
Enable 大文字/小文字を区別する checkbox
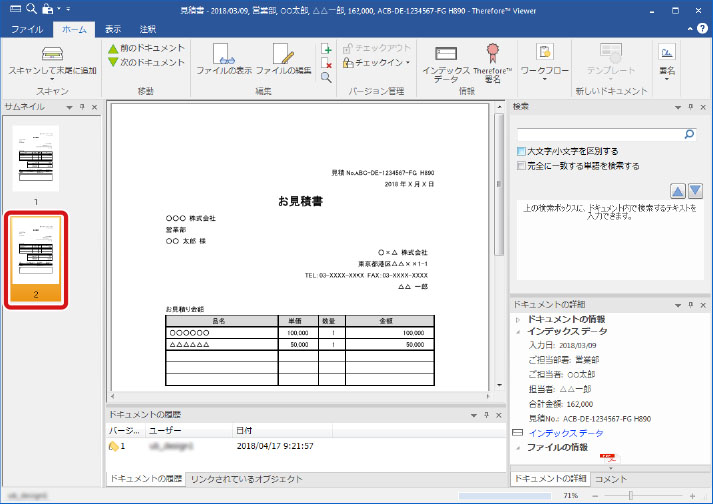pyautogui.click(x=522, y=151)
